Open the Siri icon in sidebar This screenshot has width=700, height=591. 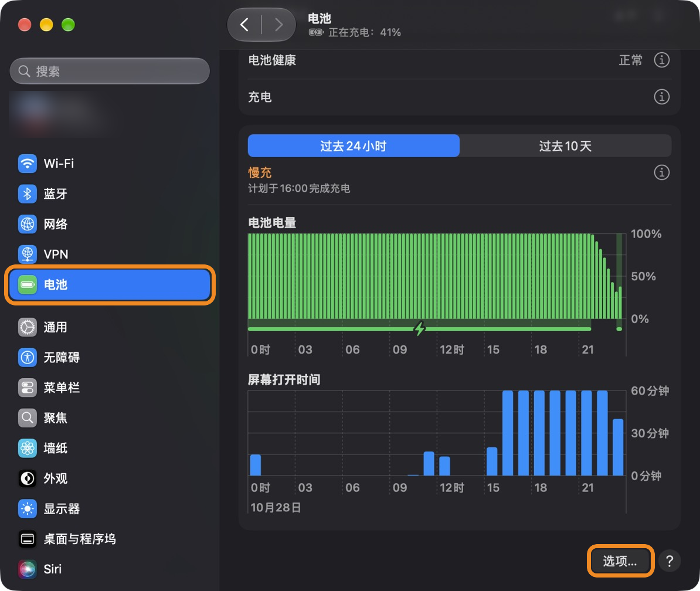click(x=27, y=569)
